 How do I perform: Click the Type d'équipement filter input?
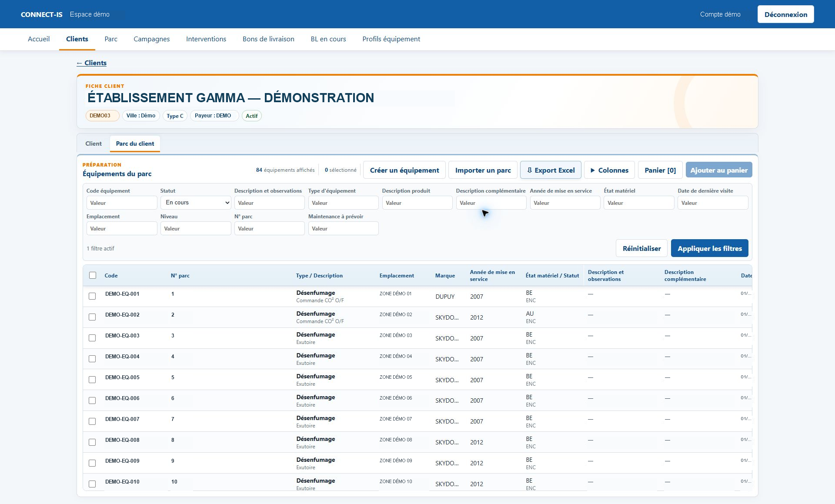click(344, 203)
